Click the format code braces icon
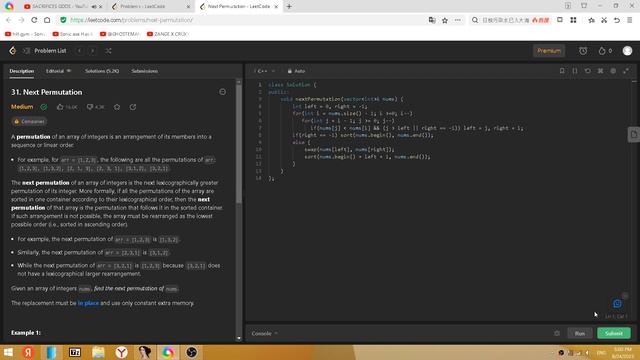640x360 pixels. [575, 71]
